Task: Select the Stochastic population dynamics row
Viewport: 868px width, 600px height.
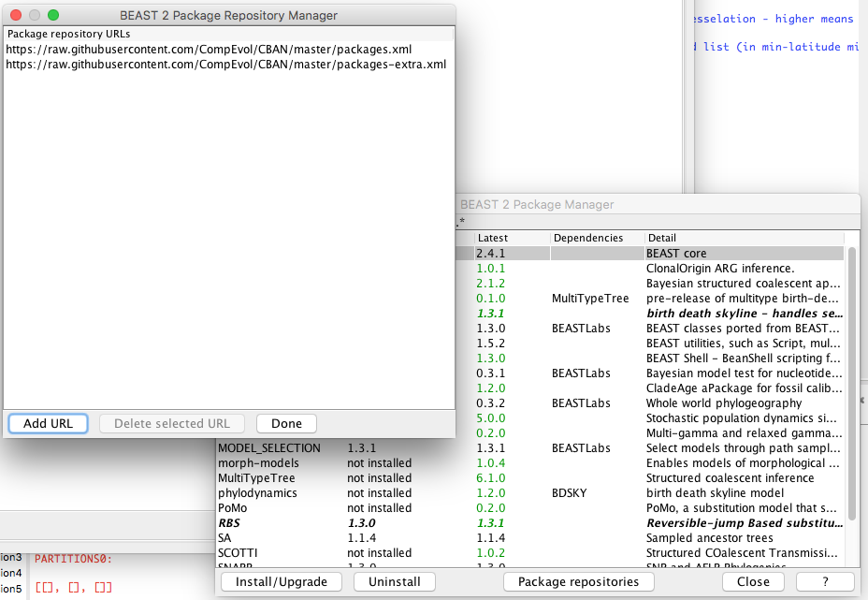Action: pos(650,417)
